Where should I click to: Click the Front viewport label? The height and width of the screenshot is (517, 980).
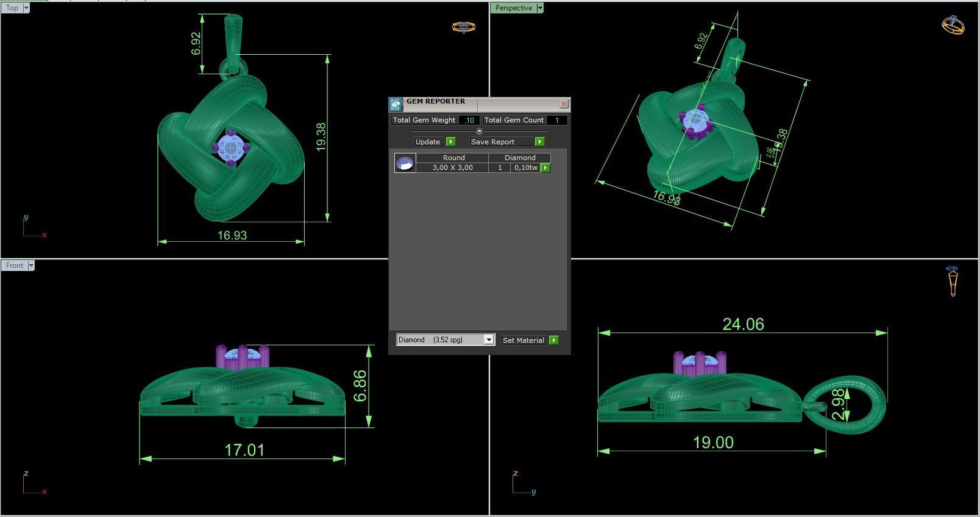pos(15,266)
